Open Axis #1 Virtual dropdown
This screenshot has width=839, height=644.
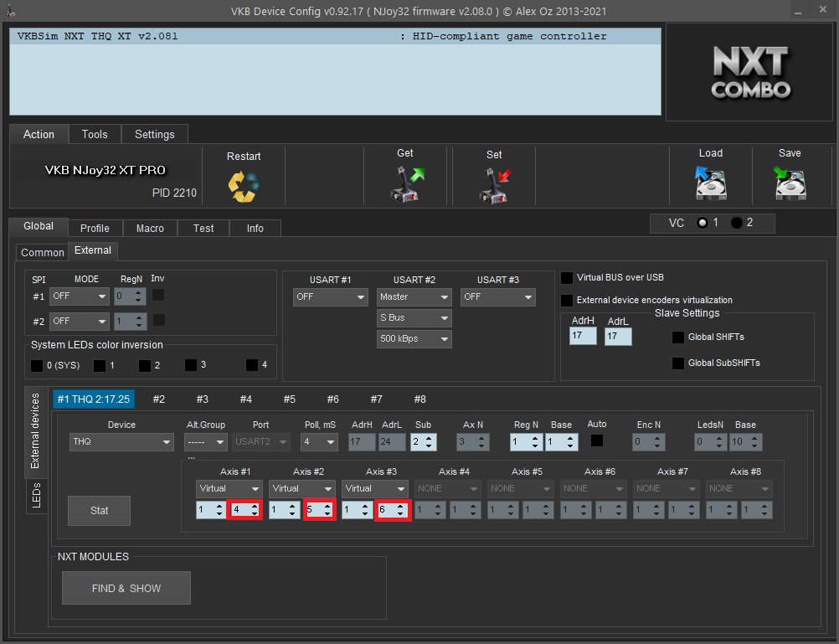[x=229, y=489]
